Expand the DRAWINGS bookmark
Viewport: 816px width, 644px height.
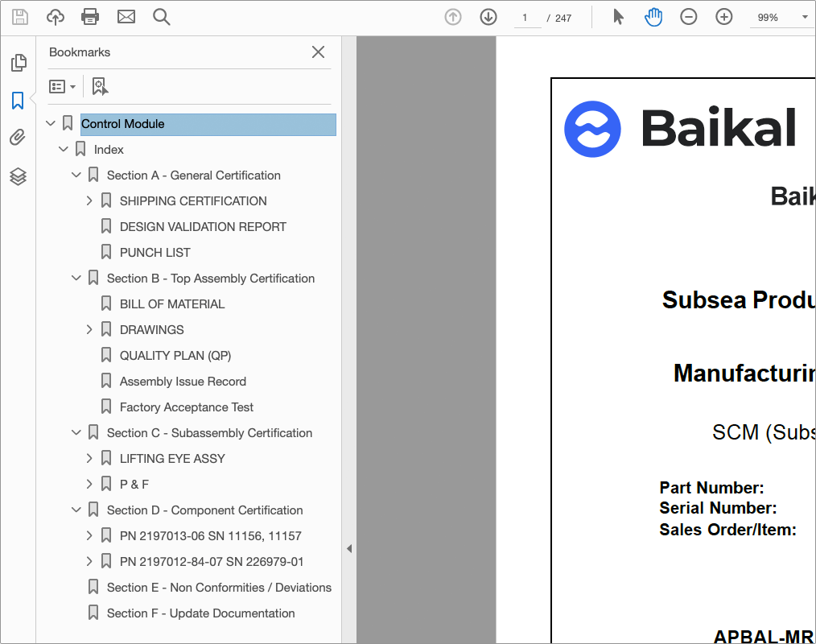tap(89, 329)
